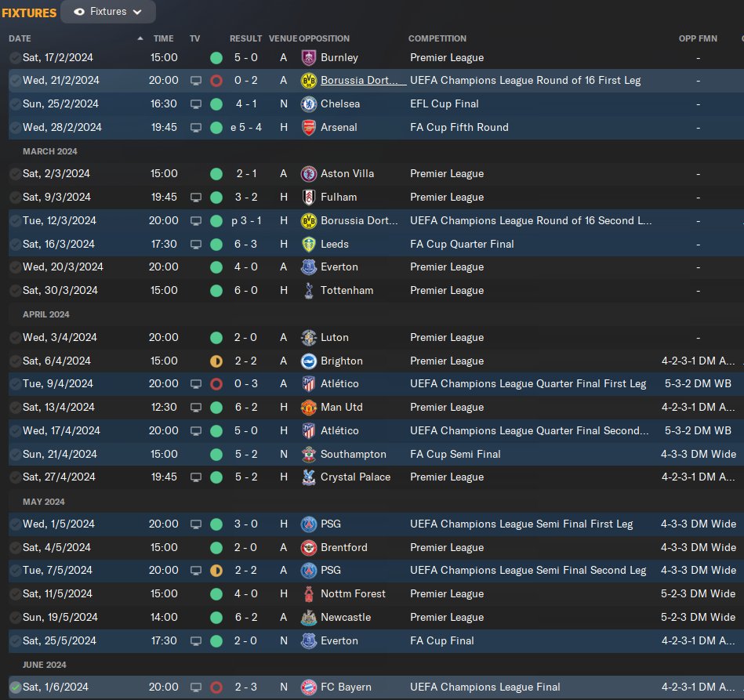744x700 pixels.
Task: Click 'UEFA Champions League Final' competition text
Action: (x=485, y=687)
